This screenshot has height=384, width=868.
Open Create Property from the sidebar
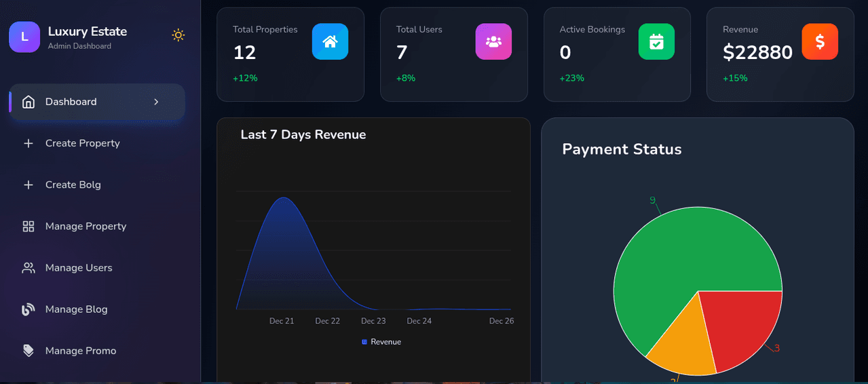pos(82,143)
